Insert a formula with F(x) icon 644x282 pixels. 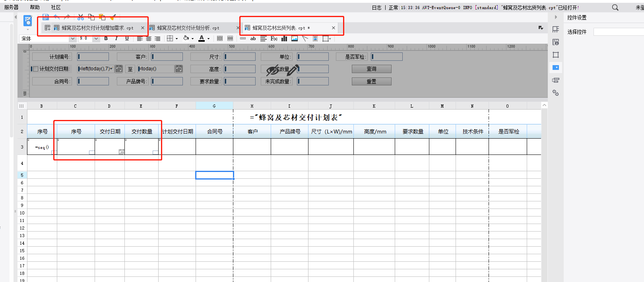click(274, 39)
